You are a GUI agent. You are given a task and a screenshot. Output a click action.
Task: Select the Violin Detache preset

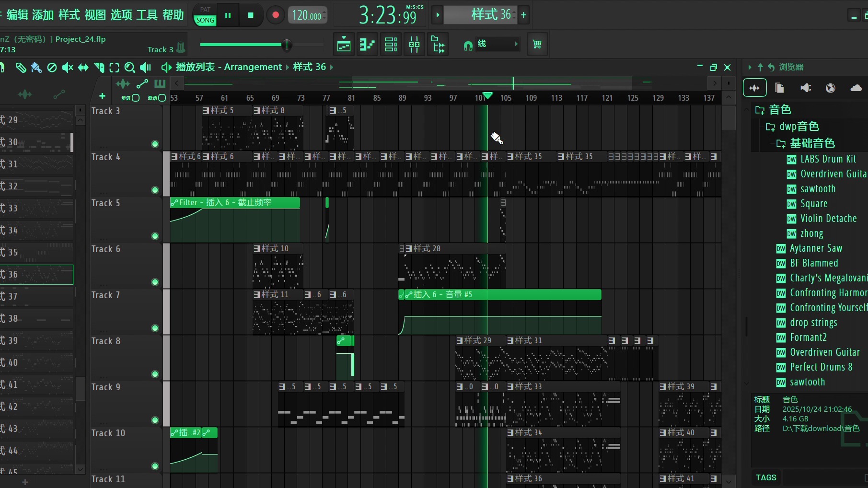coord(828,219)
